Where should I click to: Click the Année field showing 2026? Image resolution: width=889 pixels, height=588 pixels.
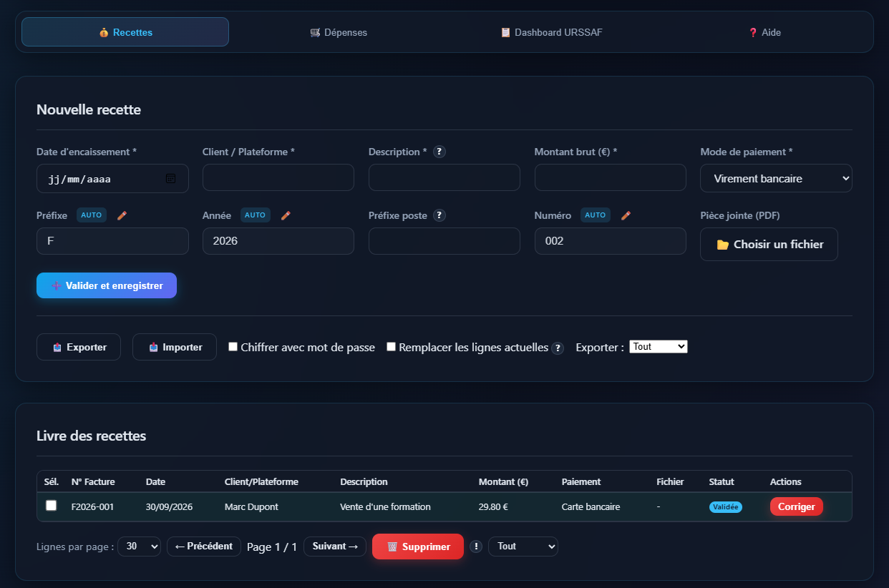278,241
